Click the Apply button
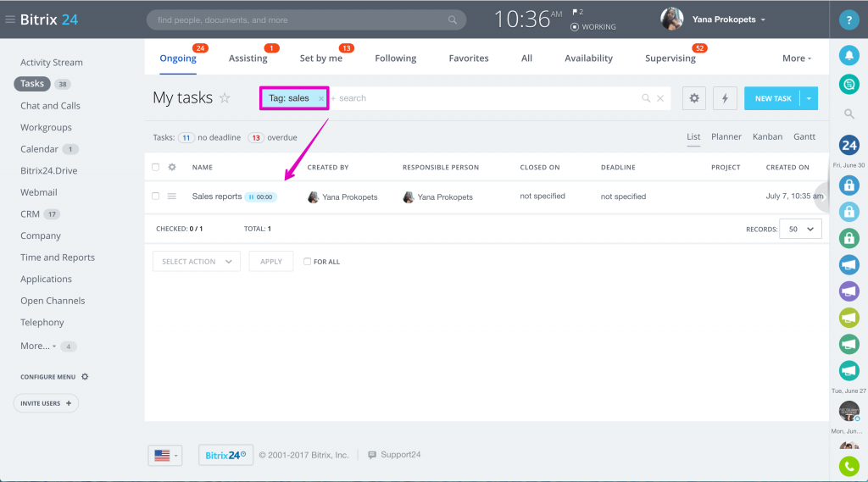Screen dimensions: 868x482 (x=270, y=261)
